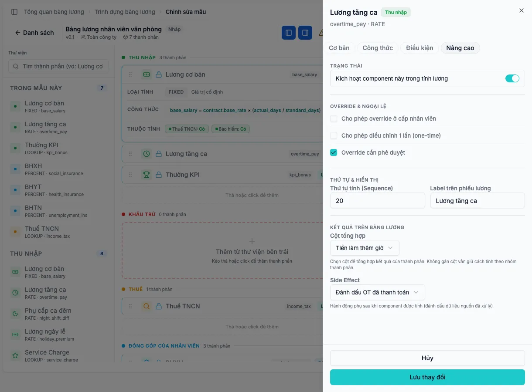Check Cho phép override ở cấp nhân viên
Image resolution: width=532 pixels, height=392 pixels.
pos(334,118)
